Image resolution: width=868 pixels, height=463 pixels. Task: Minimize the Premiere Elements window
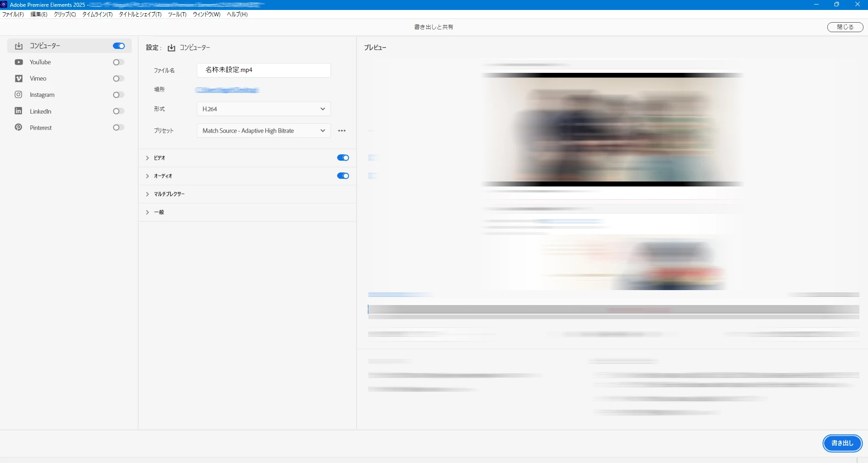816,5
